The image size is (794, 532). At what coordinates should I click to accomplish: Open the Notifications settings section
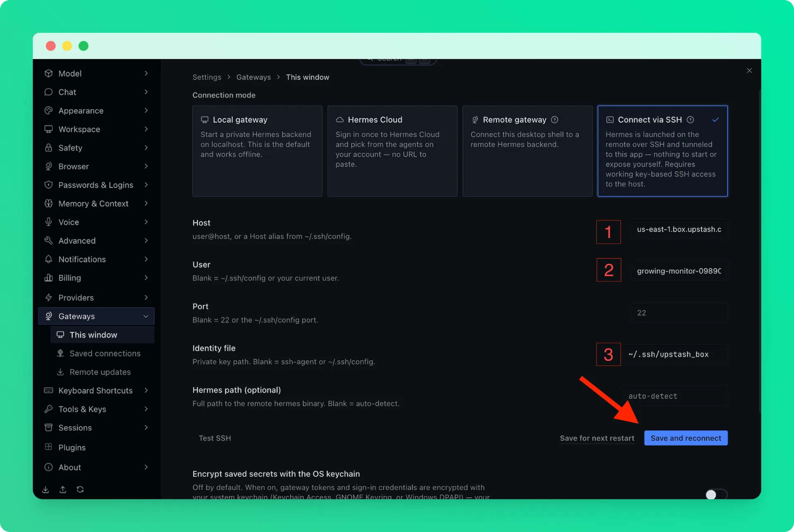coord(96,260)
